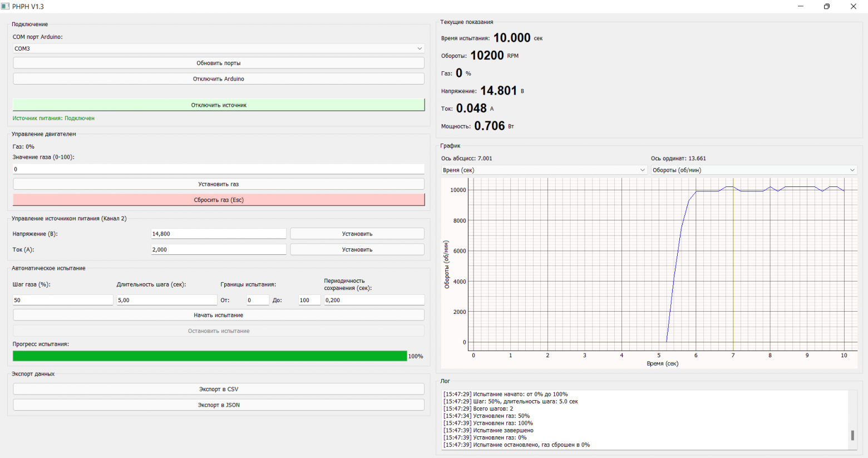Click the test time value 10.000
Image resolution: width=868 pixels, height=458 pixels.
pyautogui.click(x=512, y=38)
